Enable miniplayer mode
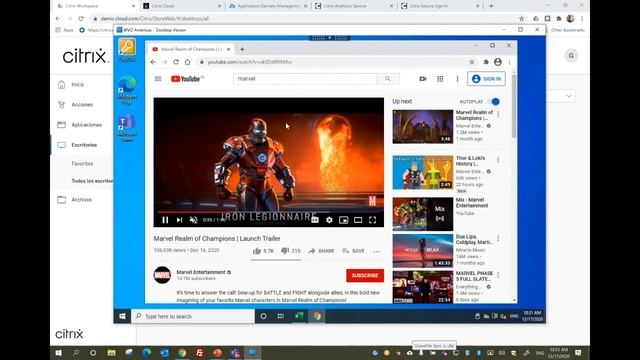Image resolution: width=640 pixels, height=360 pixels. 344,220
